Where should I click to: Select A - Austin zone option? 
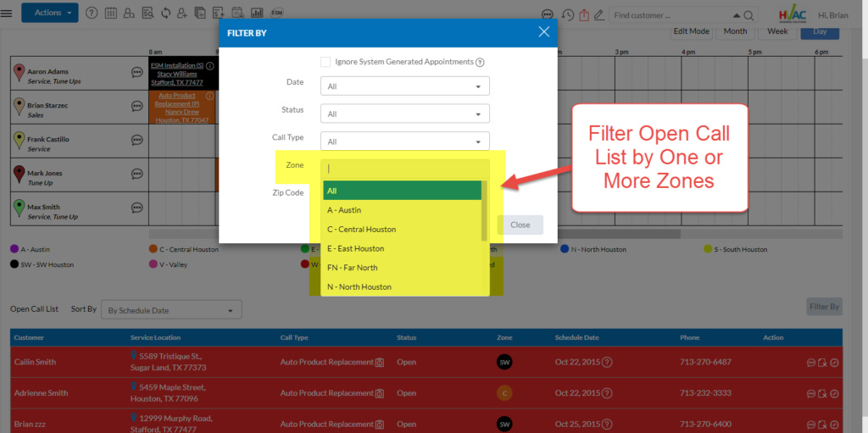[402, 210]
